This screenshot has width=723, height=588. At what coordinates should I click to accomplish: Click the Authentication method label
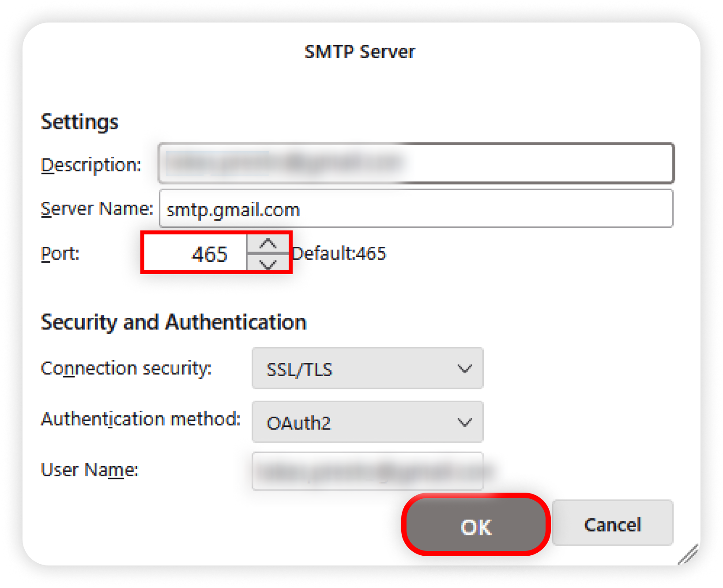pos(141,419)
